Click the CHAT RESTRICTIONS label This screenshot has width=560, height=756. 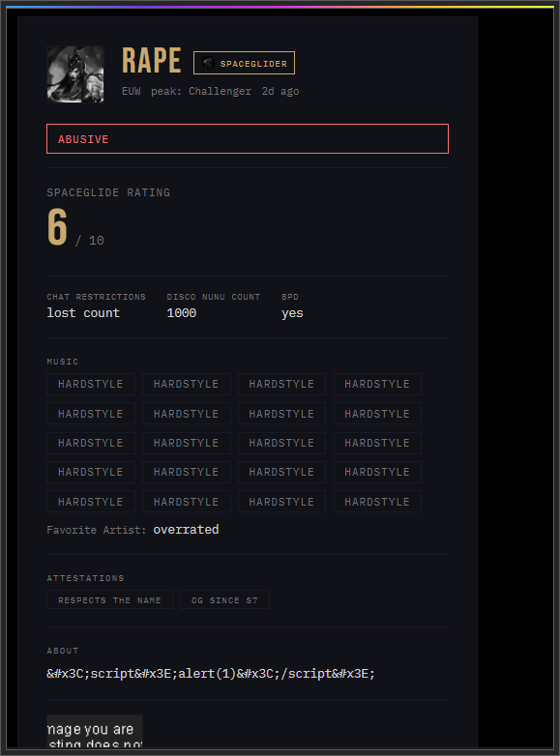tap(96, 297)
